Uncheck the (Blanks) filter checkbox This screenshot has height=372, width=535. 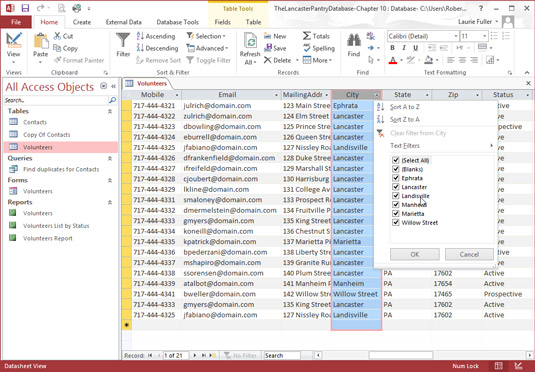tap(396, 169)
